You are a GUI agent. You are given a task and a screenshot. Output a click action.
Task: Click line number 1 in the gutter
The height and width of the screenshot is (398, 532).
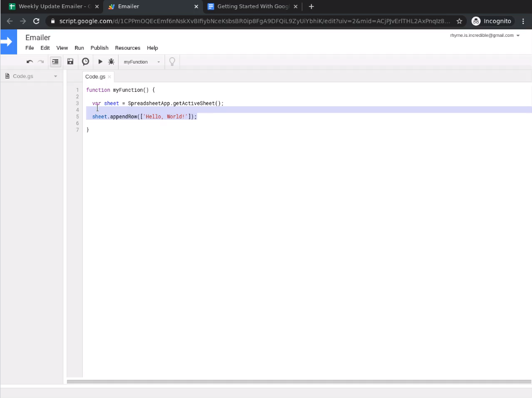tap(77, 90)
